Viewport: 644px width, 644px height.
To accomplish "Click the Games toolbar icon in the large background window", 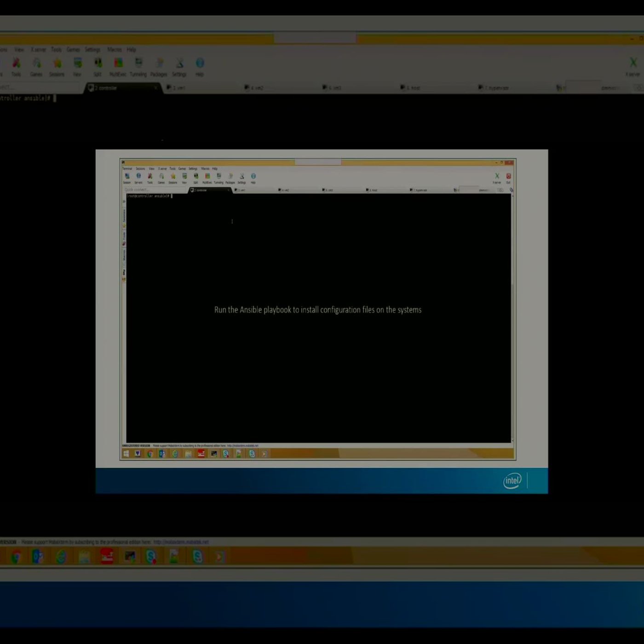I will click(x=36, y=63).
